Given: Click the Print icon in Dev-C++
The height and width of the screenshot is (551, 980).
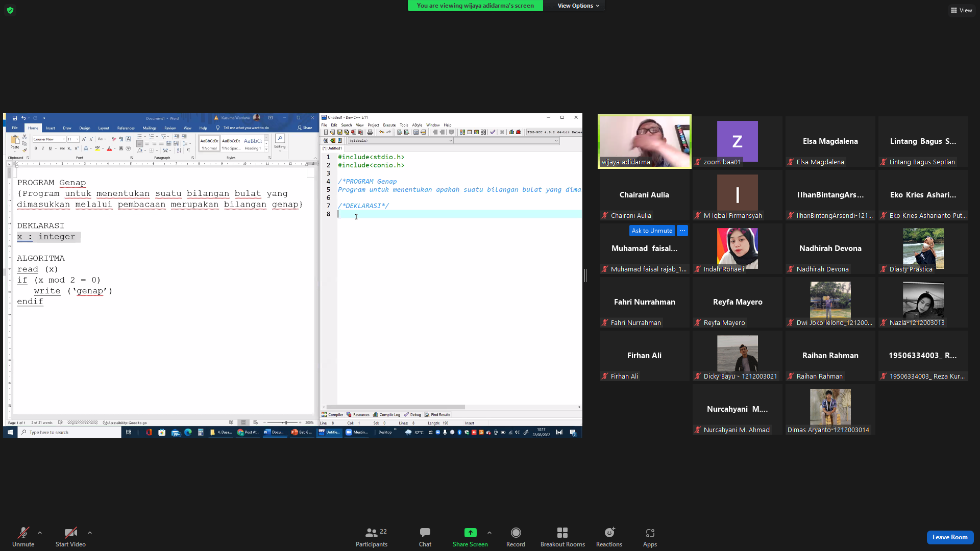Looking at the screenshot, I should click(x=370, y=132).
